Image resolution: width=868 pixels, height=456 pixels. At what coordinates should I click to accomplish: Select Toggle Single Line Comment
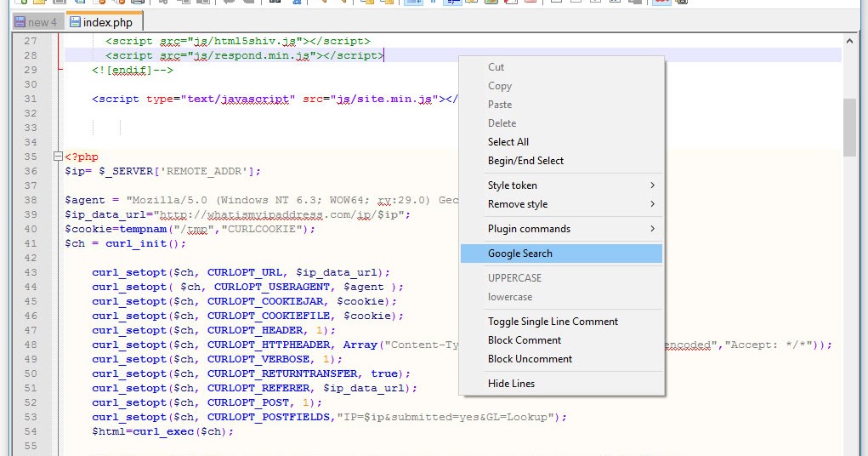[561, 322]
